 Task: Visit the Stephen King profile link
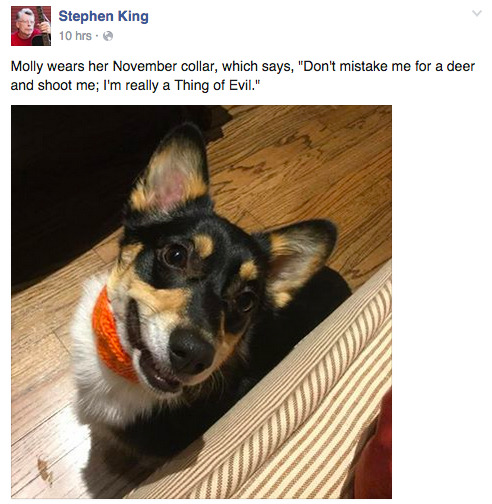click(x=104, y=16)
